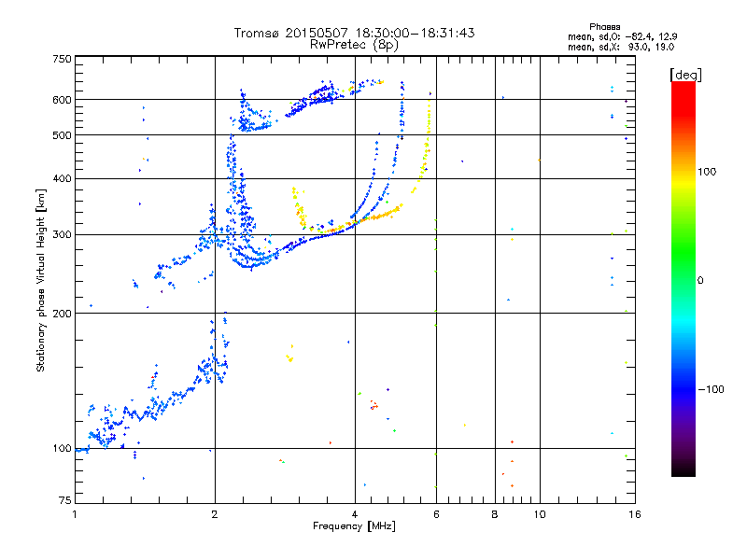
Task: Click the y-axis label '200'
Action: click(x=62, y=314)
